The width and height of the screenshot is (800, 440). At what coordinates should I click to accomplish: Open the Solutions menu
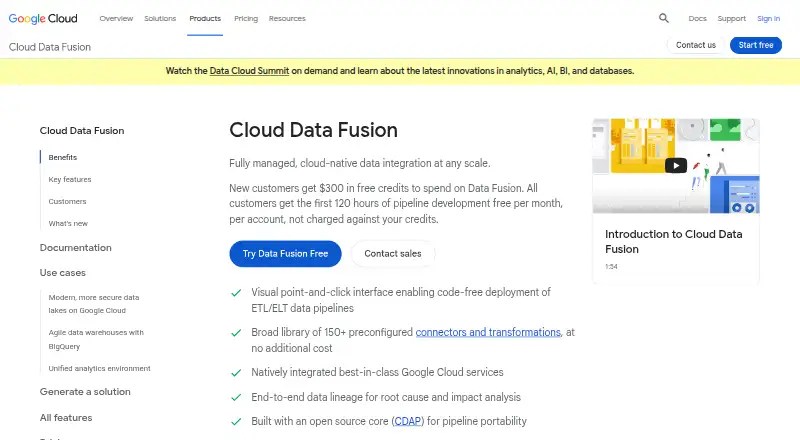pos(160,18)
